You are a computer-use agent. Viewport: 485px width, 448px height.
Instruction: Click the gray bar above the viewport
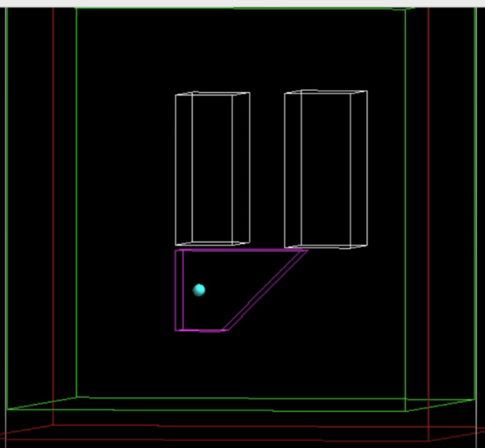(x=242, y=4)
